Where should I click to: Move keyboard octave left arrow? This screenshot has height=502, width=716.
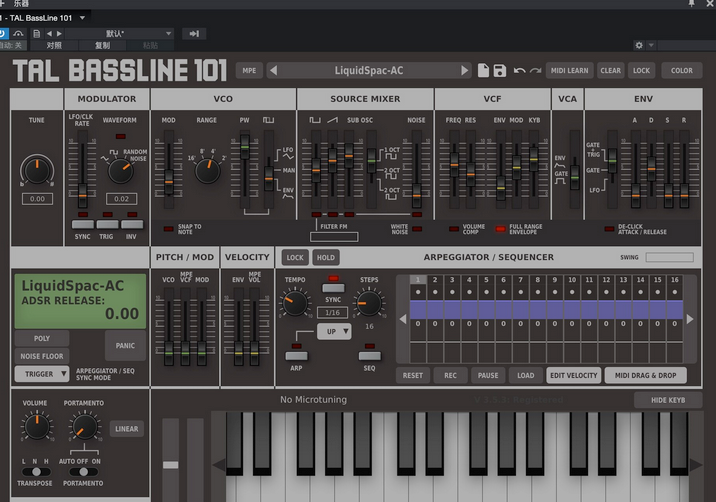[x=218, y=465]
